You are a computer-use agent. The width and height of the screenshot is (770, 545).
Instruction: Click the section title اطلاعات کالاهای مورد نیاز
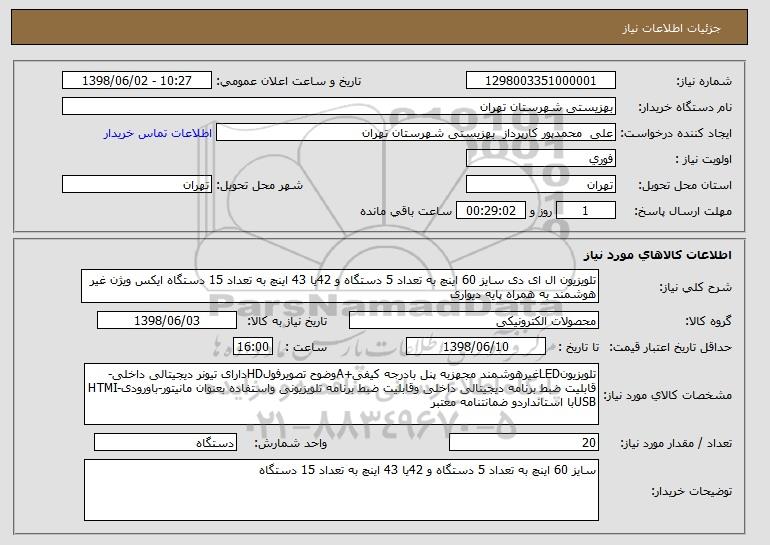point(658,255)
